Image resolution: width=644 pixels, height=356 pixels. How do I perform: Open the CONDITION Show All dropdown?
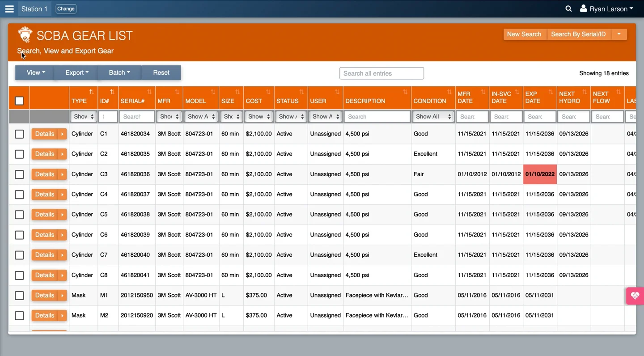coord(433,117)
